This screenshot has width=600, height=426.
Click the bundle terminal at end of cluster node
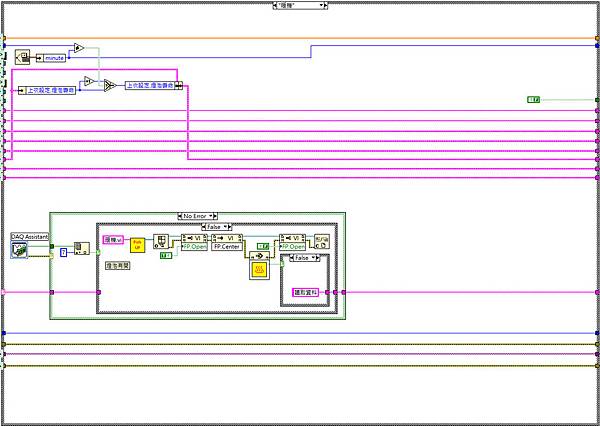click(179, 86)
